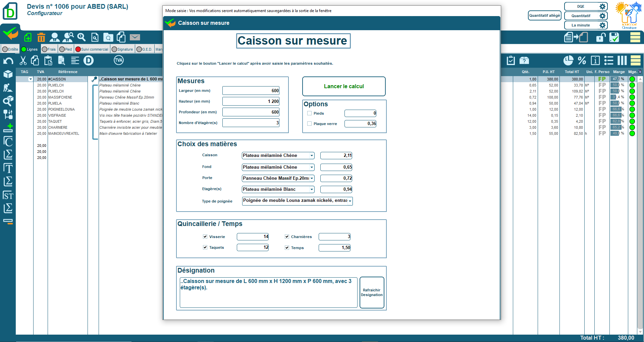Click the transfer document to new document icon
The image size is (644, 342).
click(x=576, y=37)
